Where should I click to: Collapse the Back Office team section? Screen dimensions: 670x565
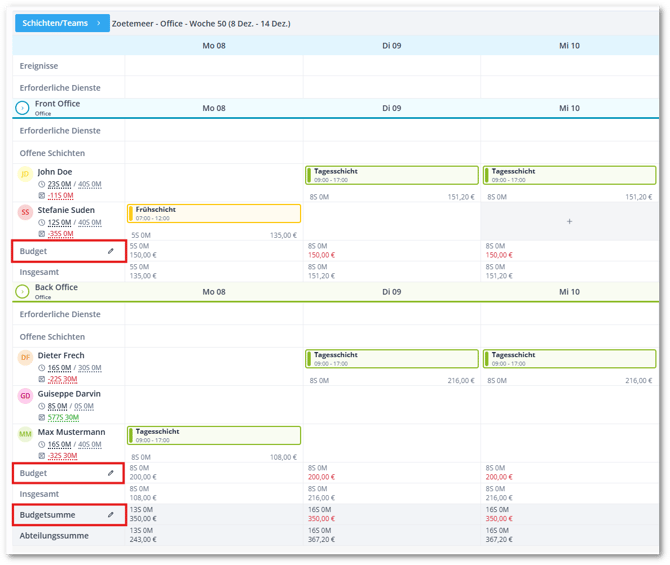click(22, 291)
